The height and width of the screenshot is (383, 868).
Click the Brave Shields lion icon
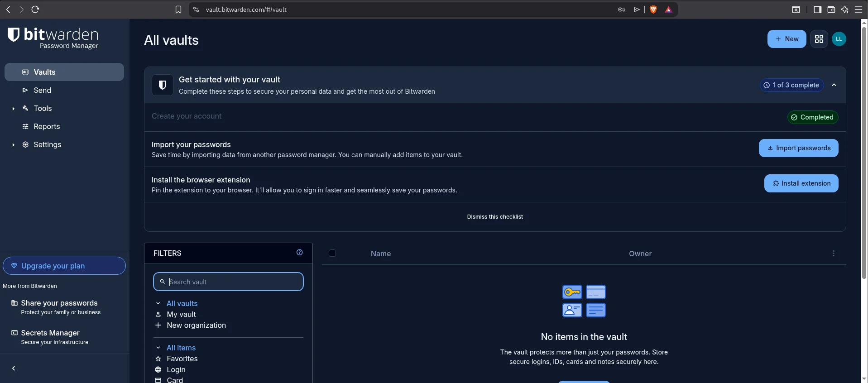(653, 10)
